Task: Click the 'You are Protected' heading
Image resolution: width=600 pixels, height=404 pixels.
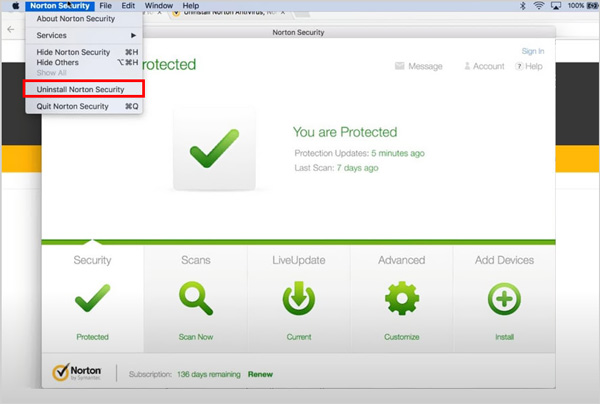Action: [x=345, y=132]
